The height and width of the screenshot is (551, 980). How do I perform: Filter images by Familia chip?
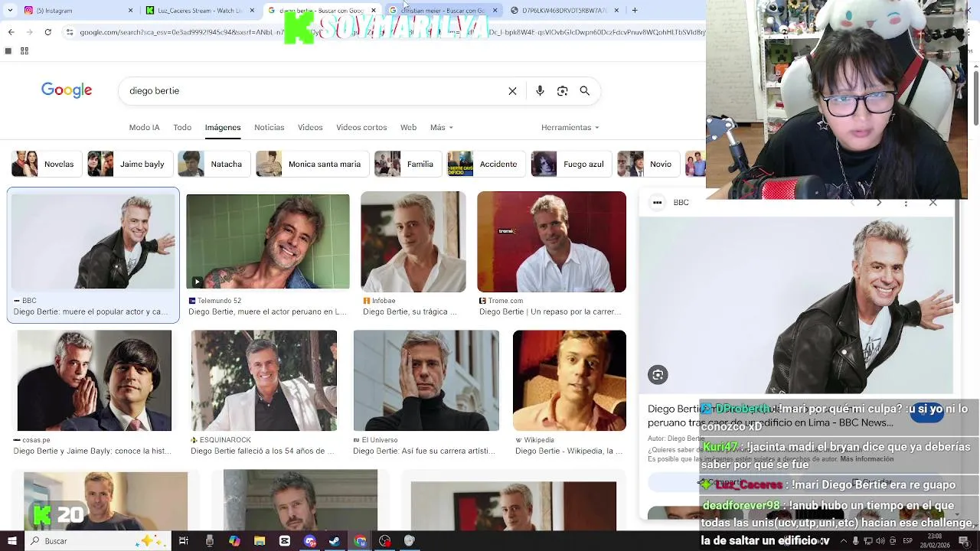(407, 164)
